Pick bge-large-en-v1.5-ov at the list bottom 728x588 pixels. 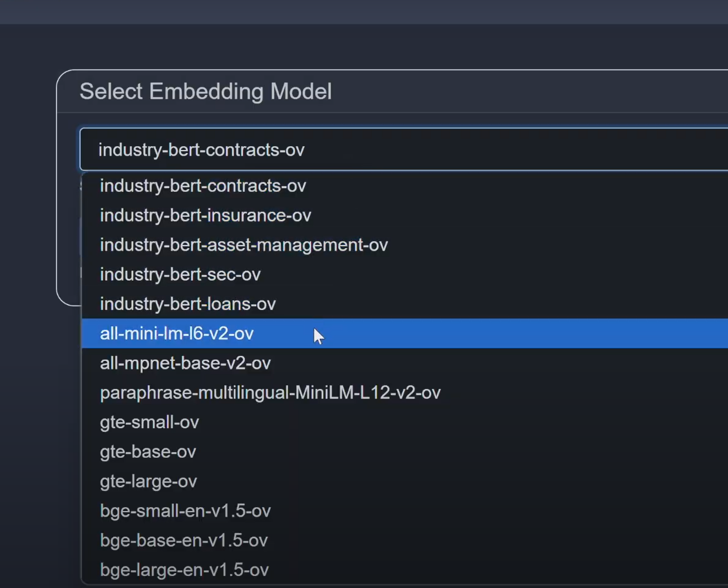(x=184, y=570)
